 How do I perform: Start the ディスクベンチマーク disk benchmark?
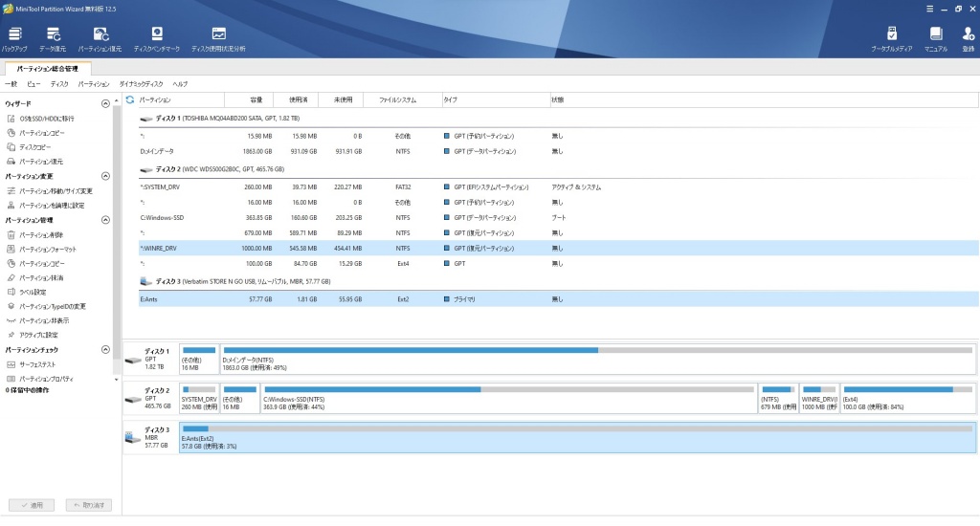(x=156, y=38)
